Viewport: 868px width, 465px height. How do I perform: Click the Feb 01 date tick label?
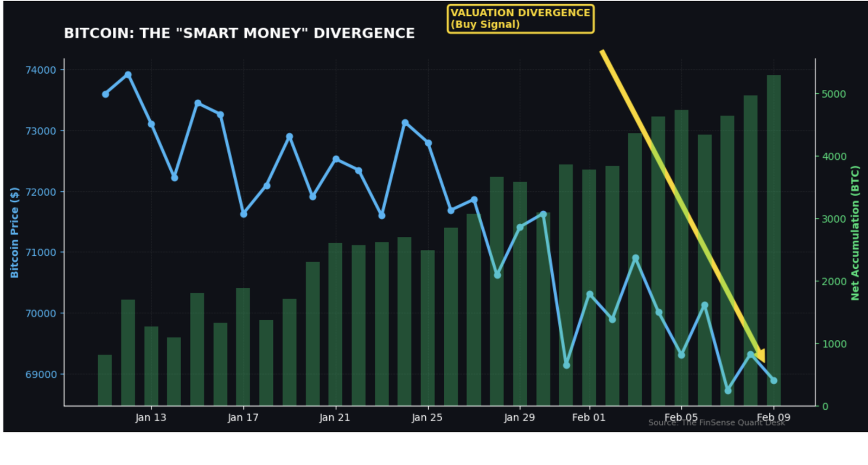click(589, 417)
